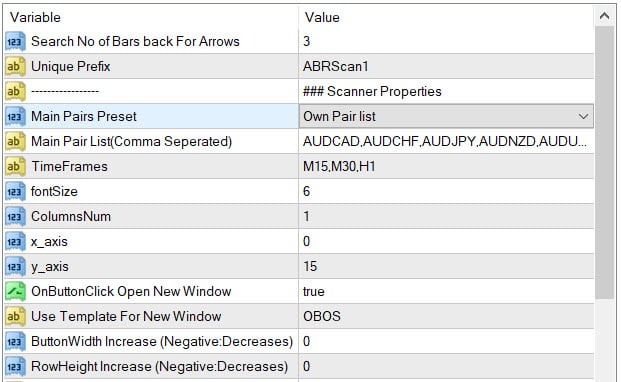The image size is (621, 382).
Task: Edit the Unique Prefix value ABRScan1
Action: [x=446, y=67]
